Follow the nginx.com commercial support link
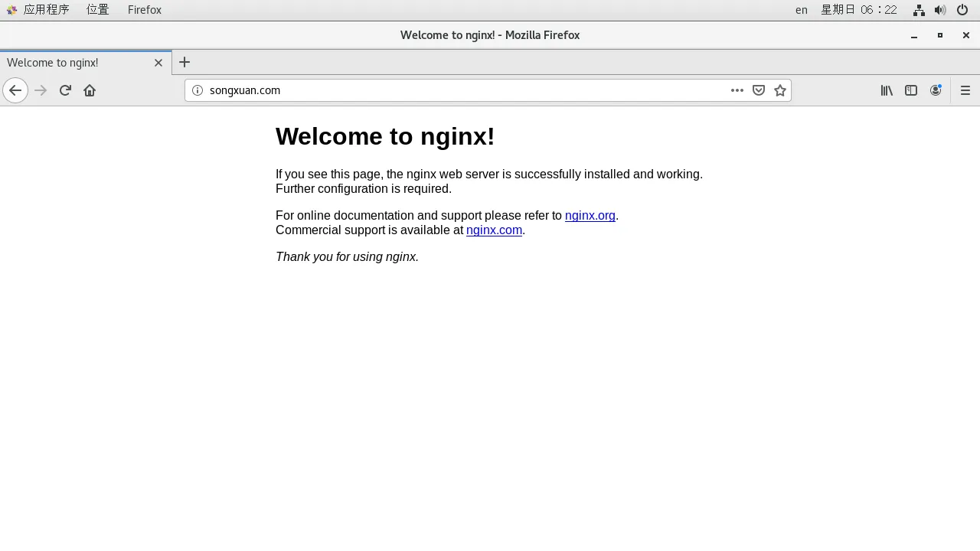The image size is (980, 551). pyautogui.click(x=494, y=230)
